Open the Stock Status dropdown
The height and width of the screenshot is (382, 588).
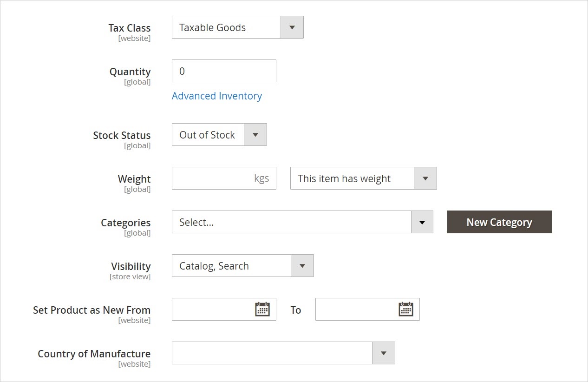click(255, 135)
